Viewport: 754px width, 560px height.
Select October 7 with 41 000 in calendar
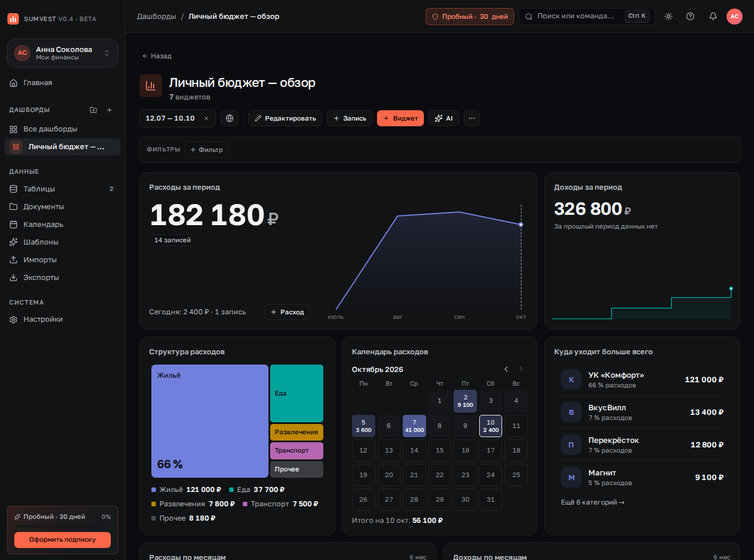[414, 426]
